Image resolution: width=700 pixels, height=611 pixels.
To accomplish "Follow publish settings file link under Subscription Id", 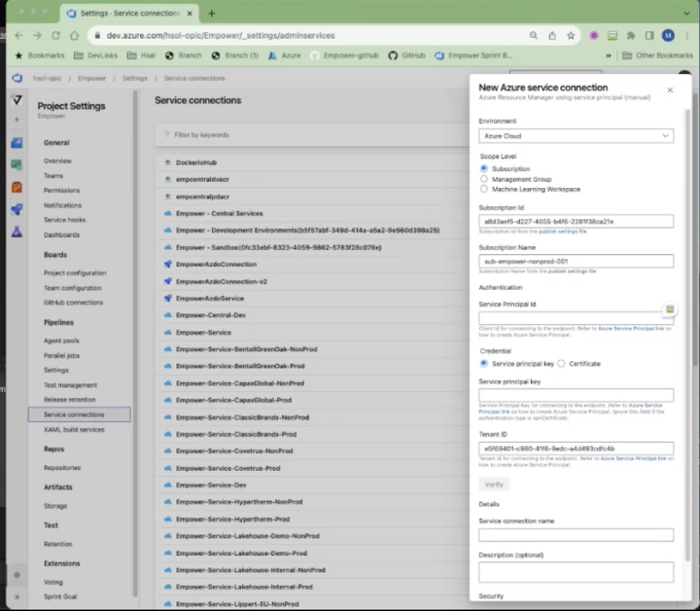I will point(563,232).
